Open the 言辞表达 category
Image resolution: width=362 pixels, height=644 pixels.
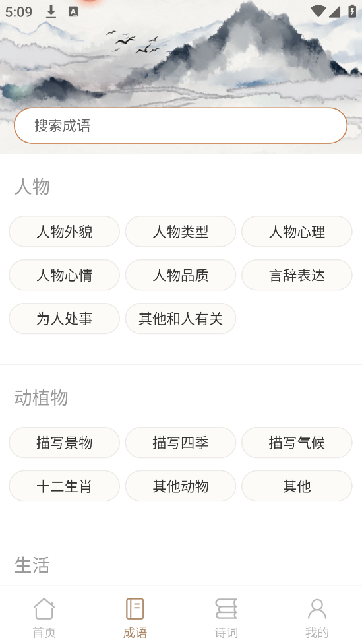297,275
